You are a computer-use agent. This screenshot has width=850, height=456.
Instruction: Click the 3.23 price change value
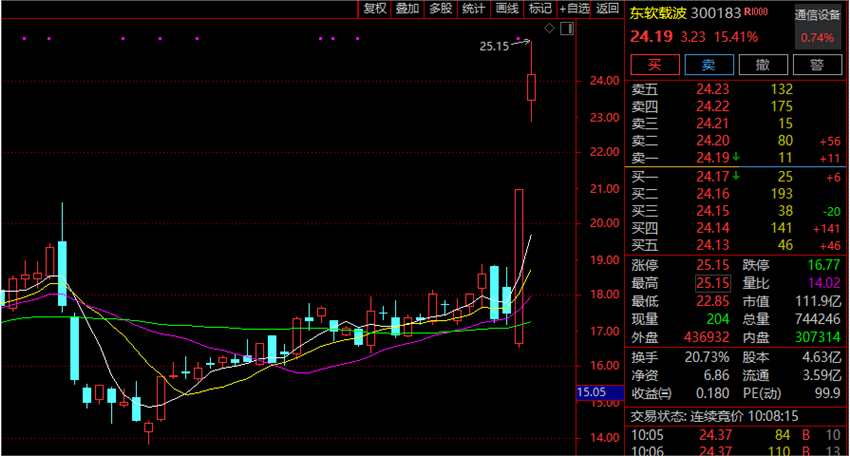point(693,37)
